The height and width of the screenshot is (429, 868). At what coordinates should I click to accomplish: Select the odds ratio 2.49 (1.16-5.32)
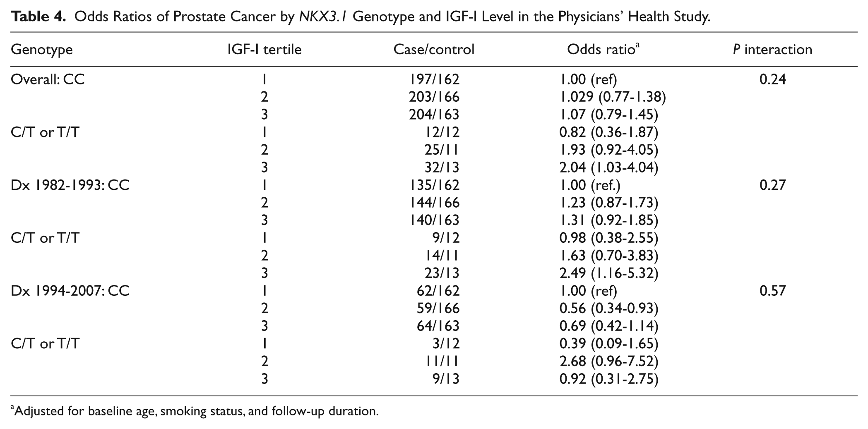click(609, 273)
